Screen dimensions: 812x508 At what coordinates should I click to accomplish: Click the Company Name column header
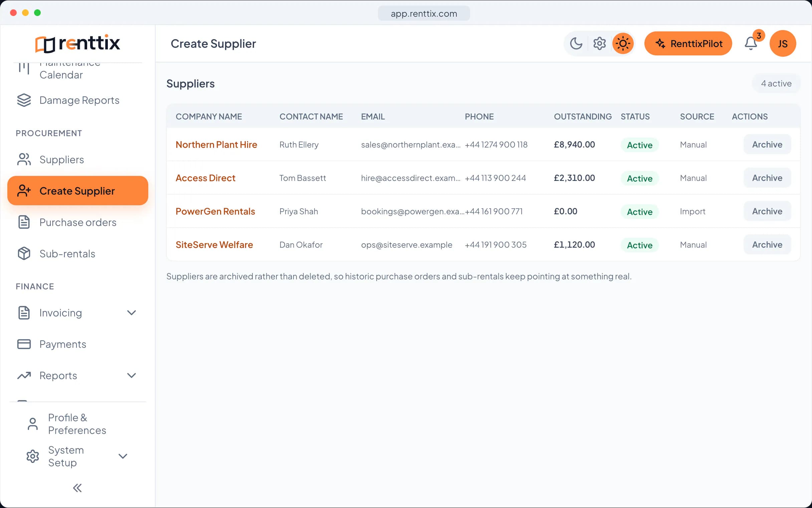(x=209, y=116)
